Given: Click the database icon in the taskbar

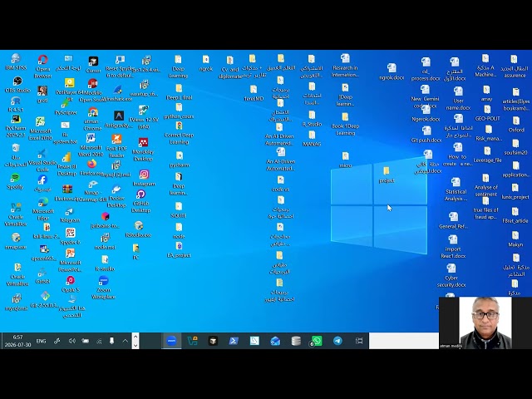Looking at the screenshot, I should tap(296, 341).
